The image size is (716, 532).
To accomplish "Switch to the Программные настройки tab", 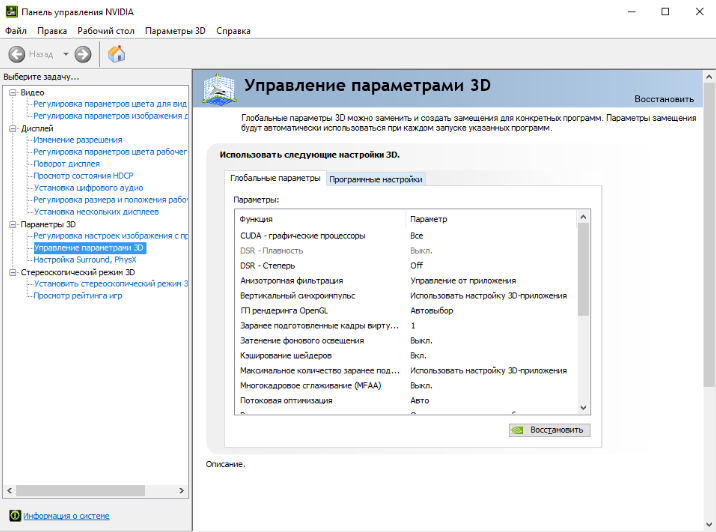I will click(x=376, y=179).
